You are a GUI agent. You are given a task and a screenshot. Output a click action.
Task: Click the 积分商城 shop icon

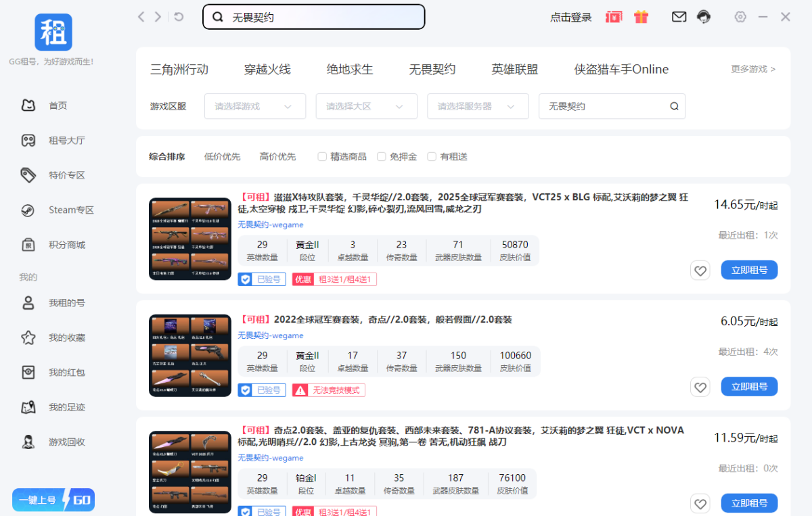click(x=28, y=245)
